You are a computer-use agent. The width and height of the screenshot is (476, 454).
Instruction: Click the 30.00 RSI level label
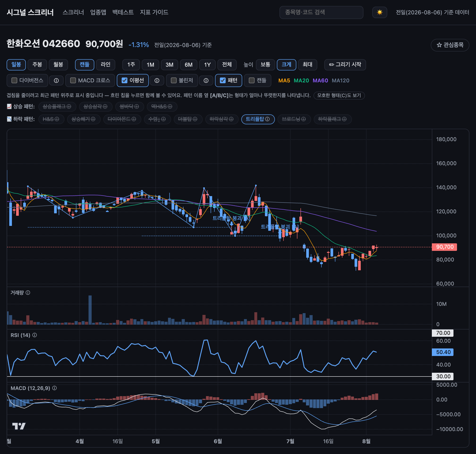[443, 376]
